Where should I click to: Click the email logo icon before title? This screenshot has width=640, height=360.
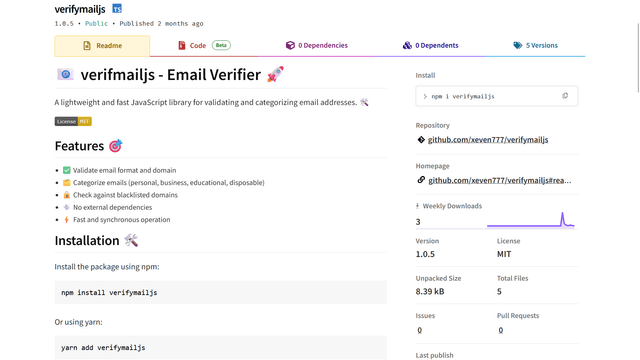coord(65,74)
